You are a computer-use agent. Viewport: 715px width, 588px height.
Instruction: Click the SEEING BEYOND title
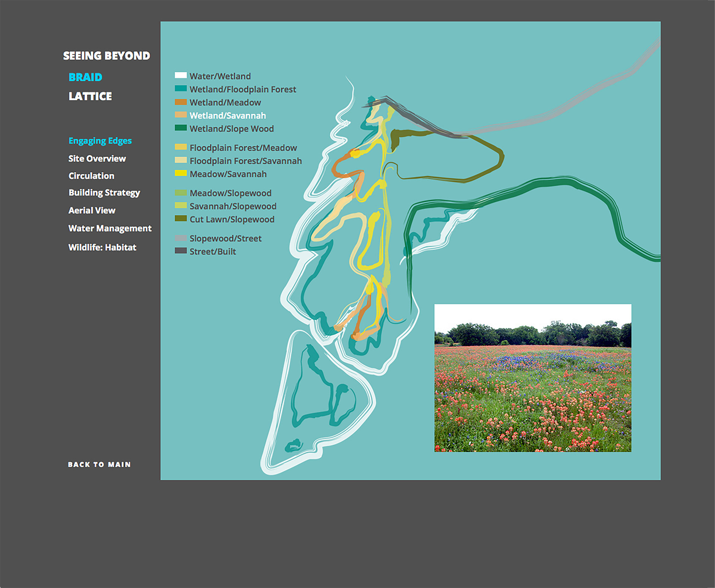107,56
